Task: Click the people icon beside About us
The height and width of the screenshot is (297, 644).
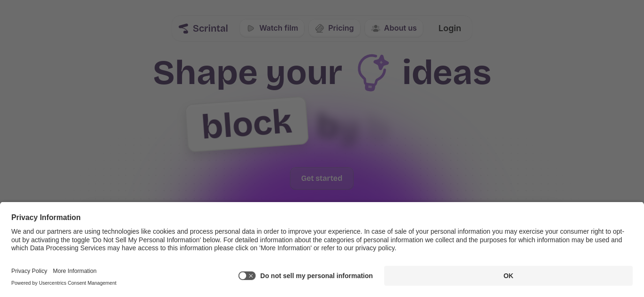Action: (376, 28)
